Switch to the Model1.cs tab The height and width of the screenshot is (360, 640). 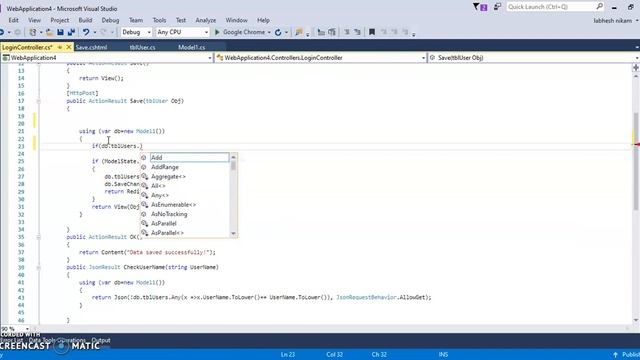pos(191,47)
